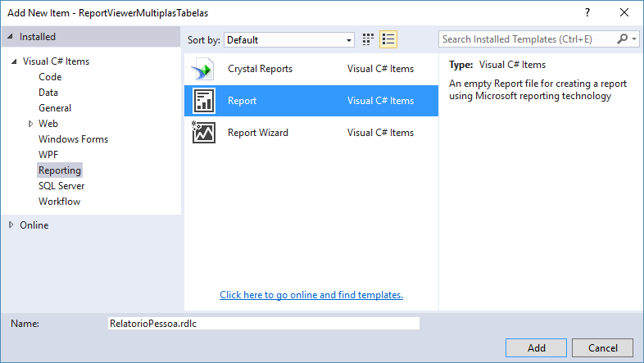Select the Crystal Reports row name

[x=260, y=69]
